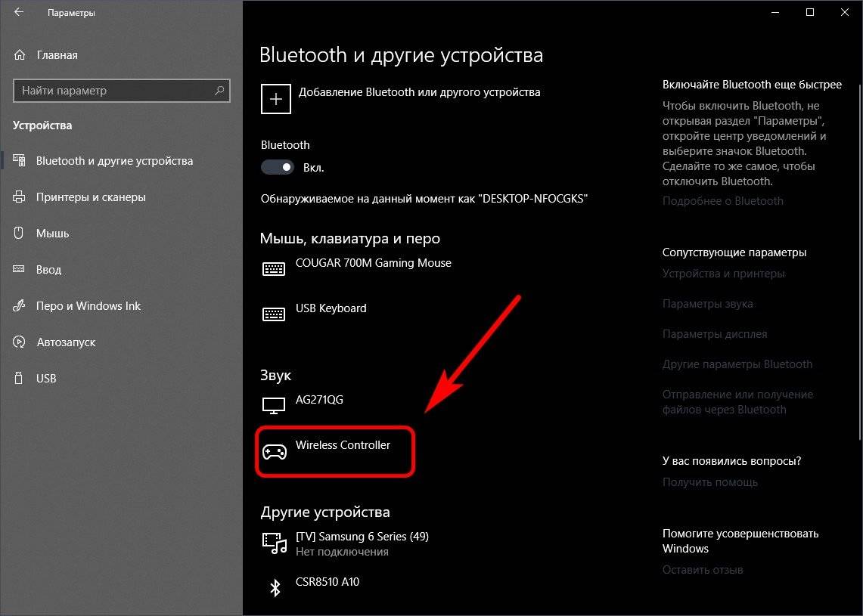Open Другие параметры Bluetooth link
863x616 pixels.
737,364
